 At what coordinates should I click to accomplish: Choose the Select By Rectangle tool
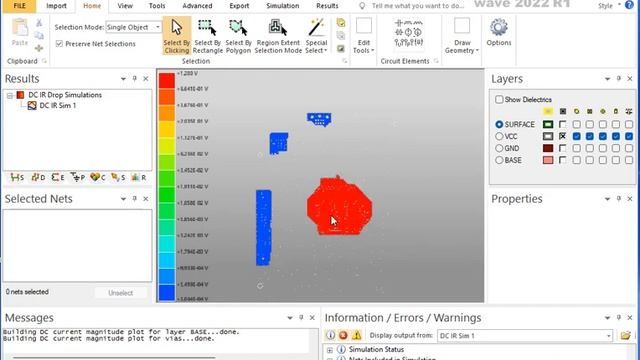207,36
